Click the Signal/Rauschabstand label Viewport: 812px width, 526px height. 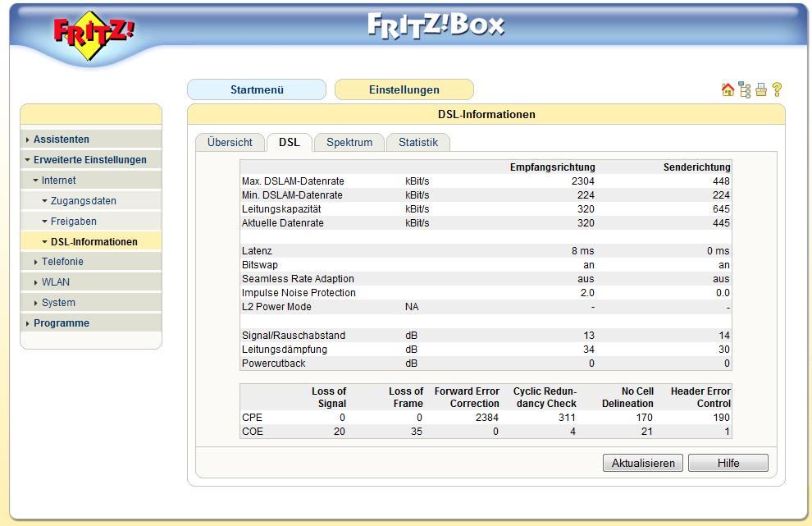point(294,336)
